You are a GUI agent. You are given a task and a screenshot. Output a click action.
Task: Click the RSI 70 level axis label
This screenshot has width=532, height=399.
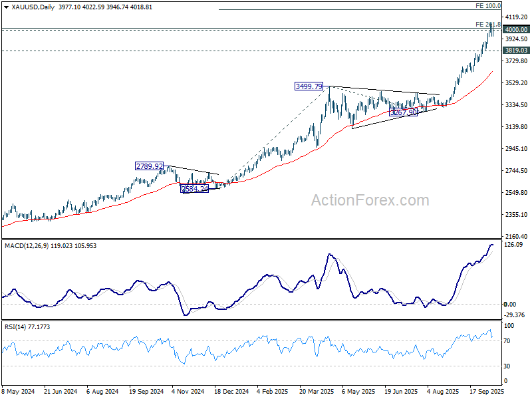tap(507, 341)
